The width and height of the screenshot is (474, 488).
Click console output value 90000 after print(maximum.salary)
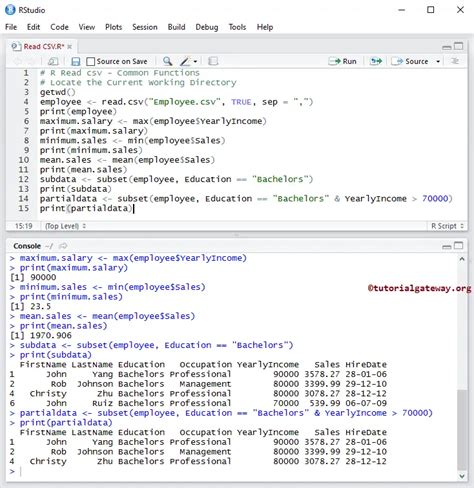43,277
